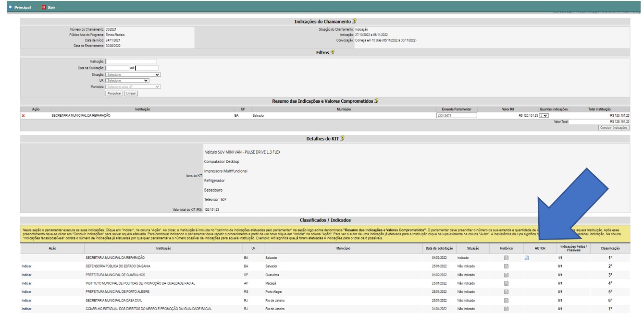The height and width of the screenshot is (315, 644).
Task: Open help icon beside Detalhes do KIT
Action: (x=342, y=138)
